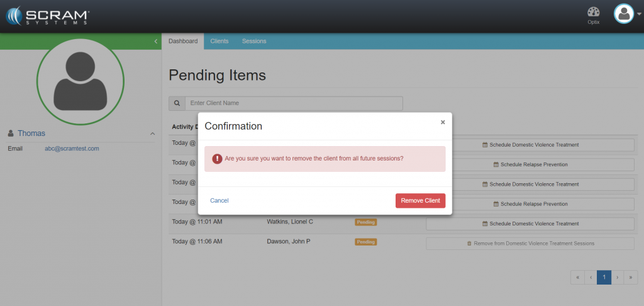Image resolution: width=644 pixels, height=306 pixels.
Task: Select page 1 in pagination
Action: coord(604,278)
